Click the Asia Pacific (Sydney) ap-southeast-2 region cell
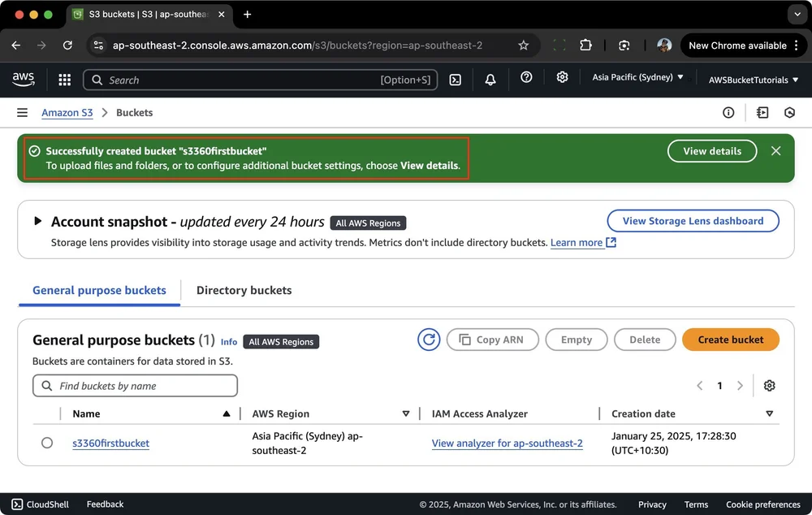Viewport: 812px width, 515px height. click(x=307, y=443)
